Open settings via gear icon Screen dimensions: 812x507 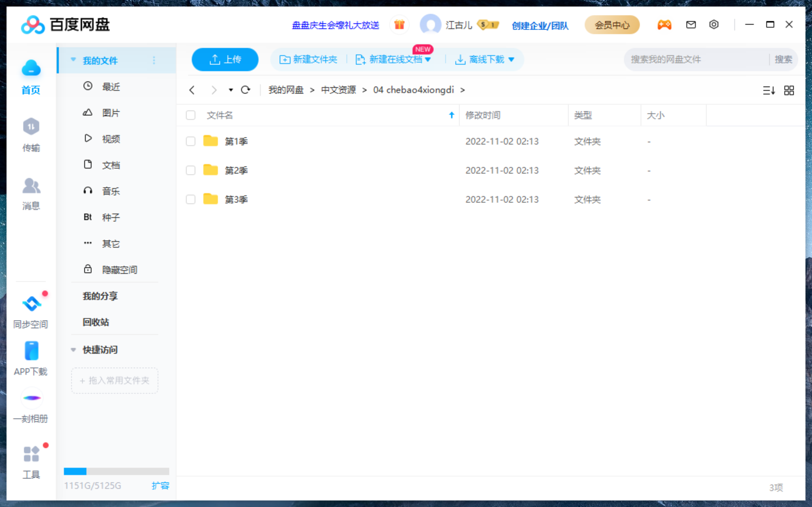[714, 25]
